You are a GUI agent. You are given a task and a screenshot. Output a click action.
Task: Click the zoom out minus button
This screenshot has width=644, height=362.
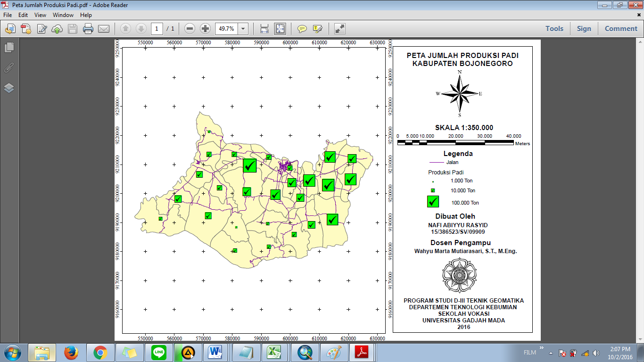coord(190,29)
